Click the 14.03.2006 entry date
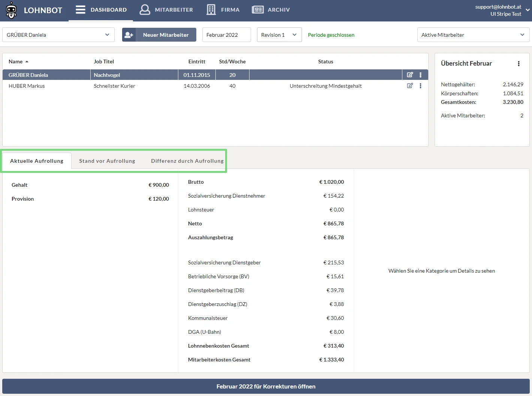This screenshot has height=396, width=532. (197, 86)
